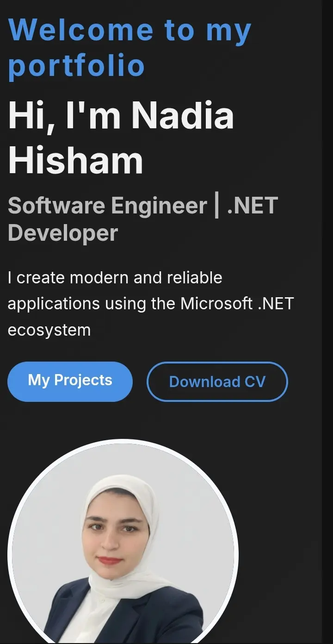Click the word 'ecosystem' in the description
Image resolution: width=333 pixels, height=644 pixels.
[49, 330]
